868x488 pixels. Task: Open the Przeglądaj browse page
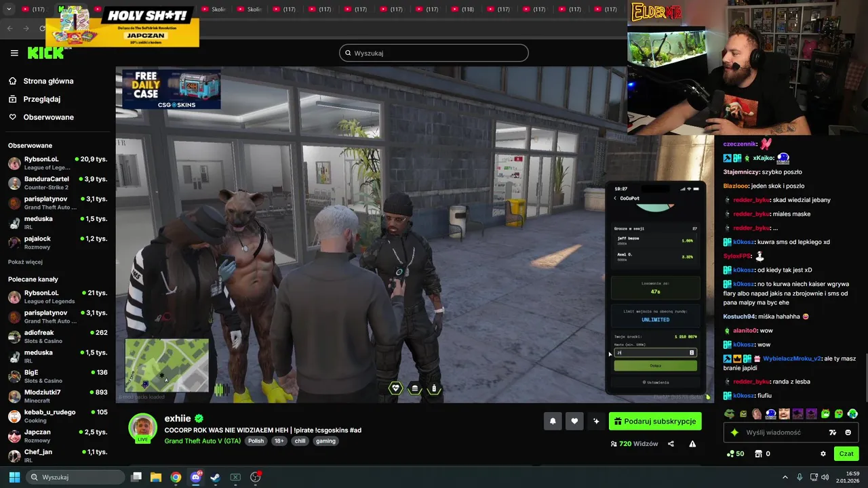41,99
